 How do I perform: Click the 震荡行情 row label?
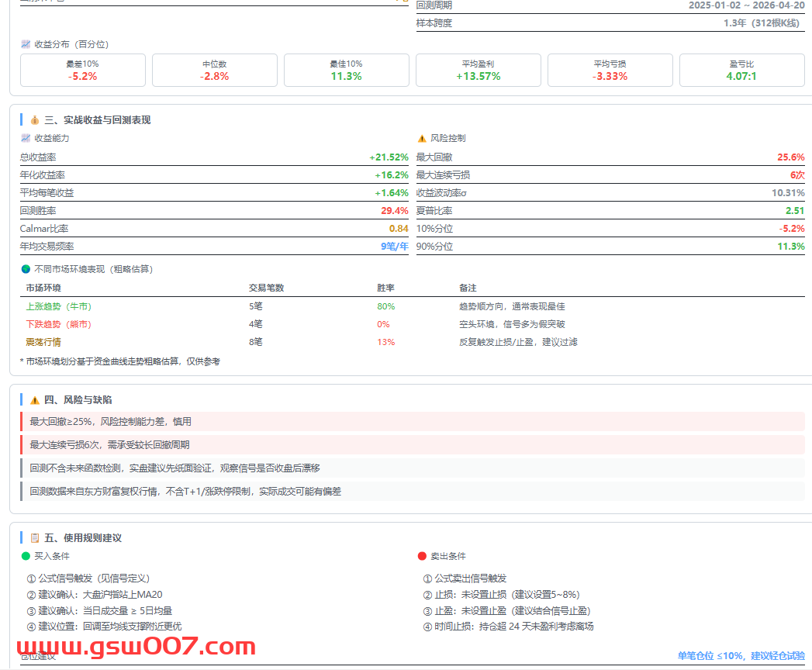click(x=43, y=342)
